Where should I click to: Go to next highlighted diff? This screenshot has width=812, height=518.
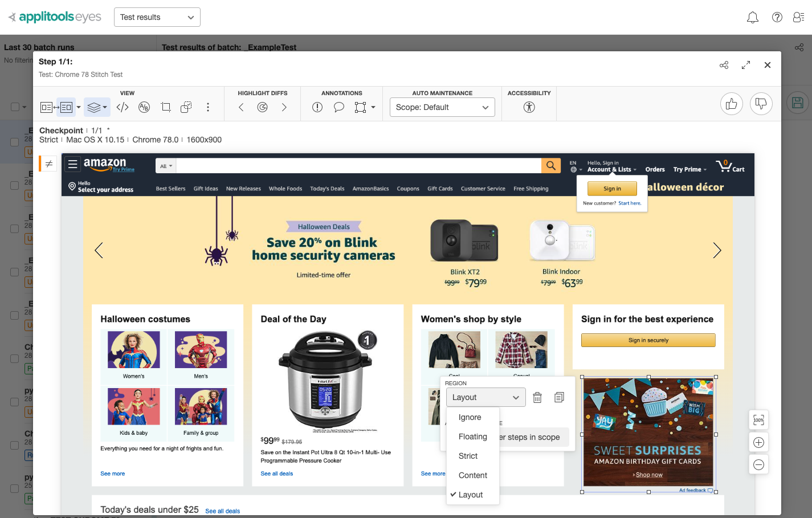284,107
